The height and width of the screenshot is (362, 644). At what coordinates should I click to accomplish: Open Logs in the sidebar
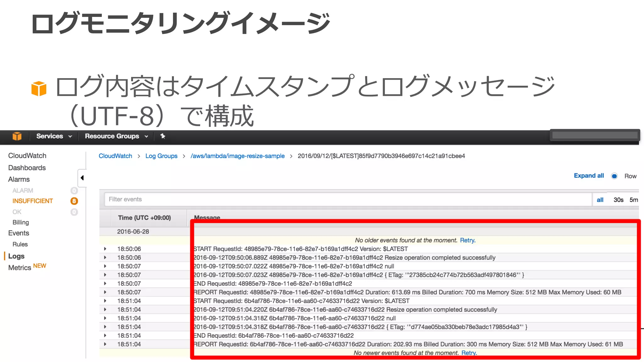pyautogui.click(x=16, y=256)
